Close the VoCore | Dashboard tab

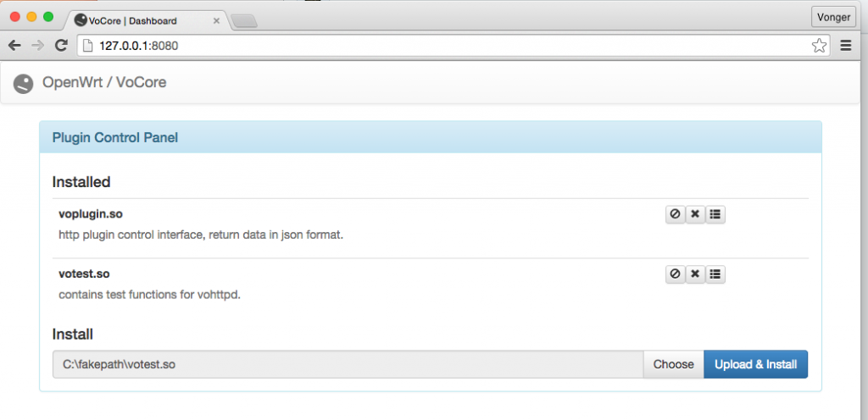coord(216,21)
